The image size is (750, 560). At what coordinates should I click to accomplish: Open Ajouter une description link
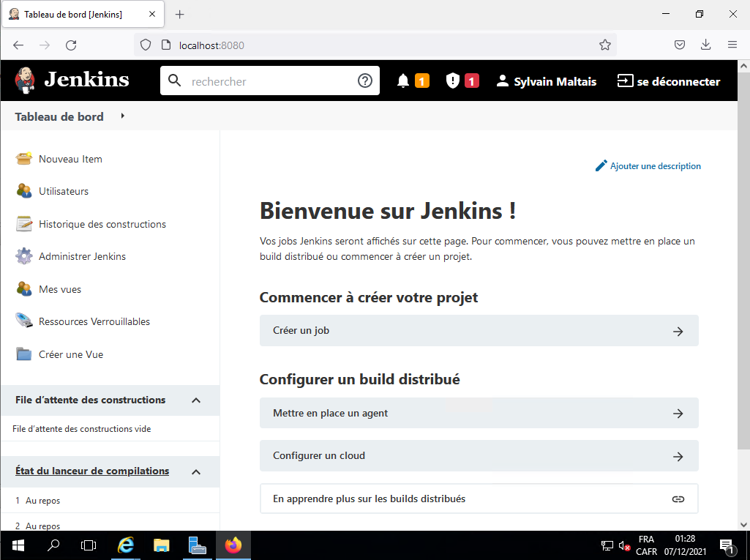(x=655, y=166)
